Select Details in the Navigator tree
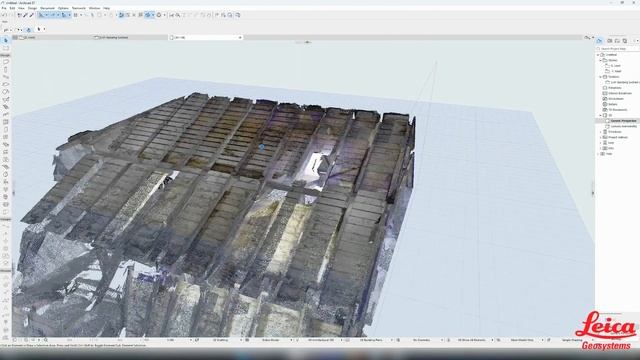The width and height of the screenshot is (640, 360). pos(613,104)
